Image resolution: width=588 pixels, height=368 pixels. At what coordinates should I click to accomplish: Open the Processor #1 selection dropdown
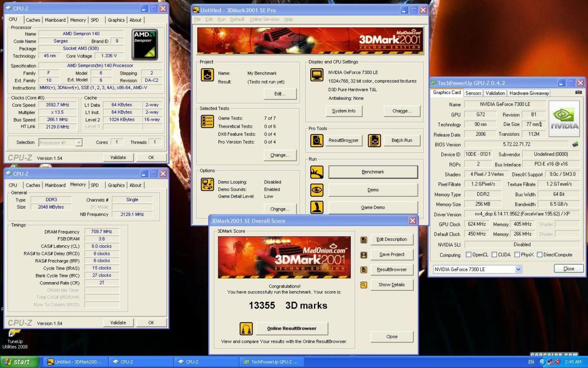point(79,143)
